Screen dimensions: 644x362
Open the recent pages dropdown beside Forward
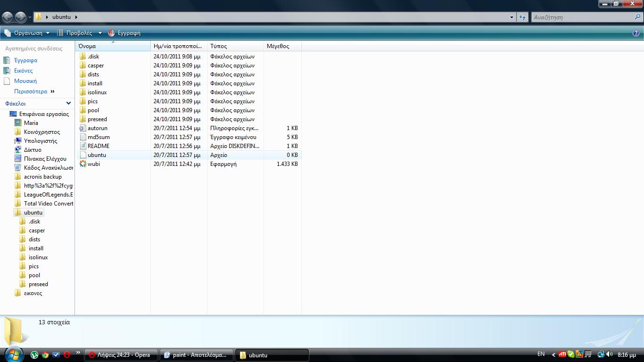click(30, 17)
